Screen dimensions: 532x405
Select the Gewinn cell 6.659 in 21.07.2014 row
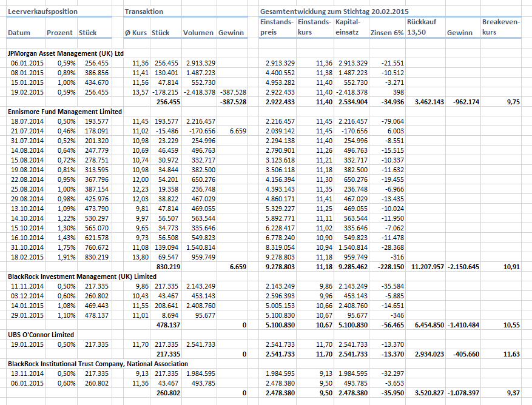238,131
